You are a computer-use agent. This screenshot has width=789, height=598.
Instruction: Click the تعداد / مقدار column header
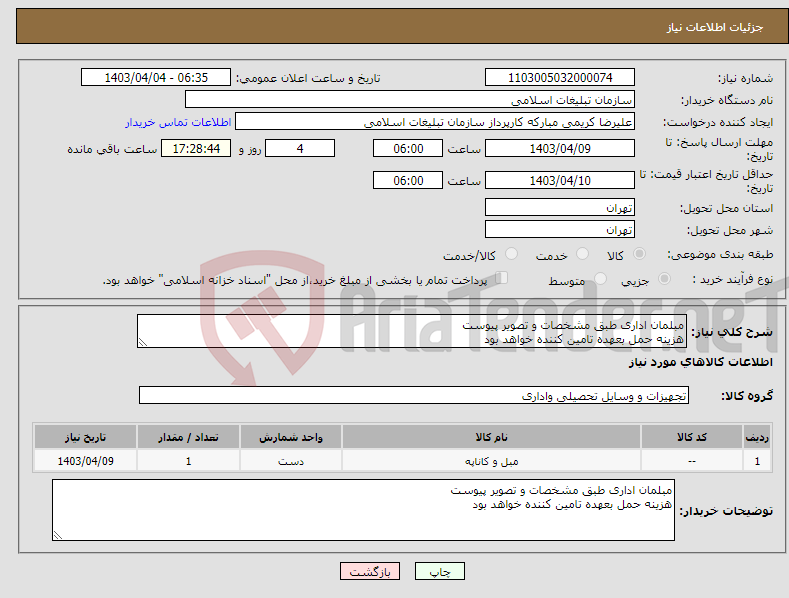pyautogui.click(x=188, y=437)
